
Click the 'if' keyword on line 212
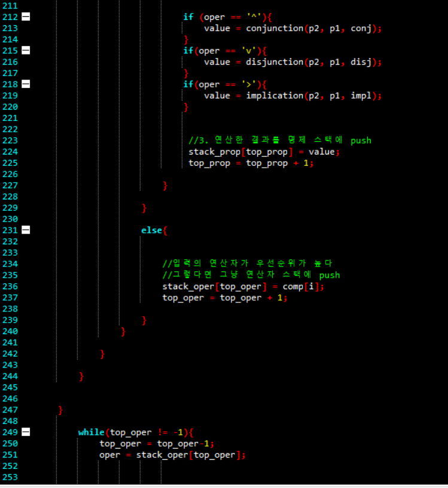click(x=188, y=17)
